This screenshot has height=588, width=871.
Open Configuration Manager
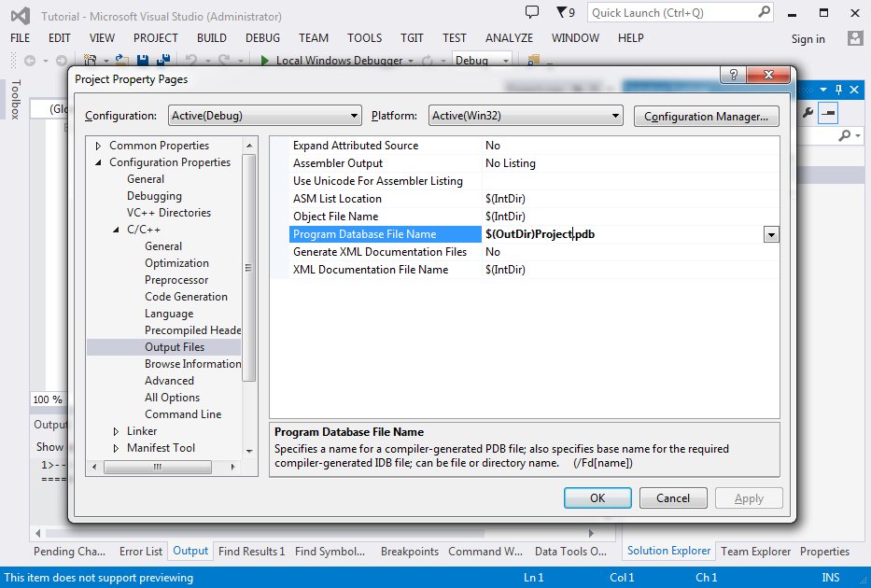click(706, 117)
